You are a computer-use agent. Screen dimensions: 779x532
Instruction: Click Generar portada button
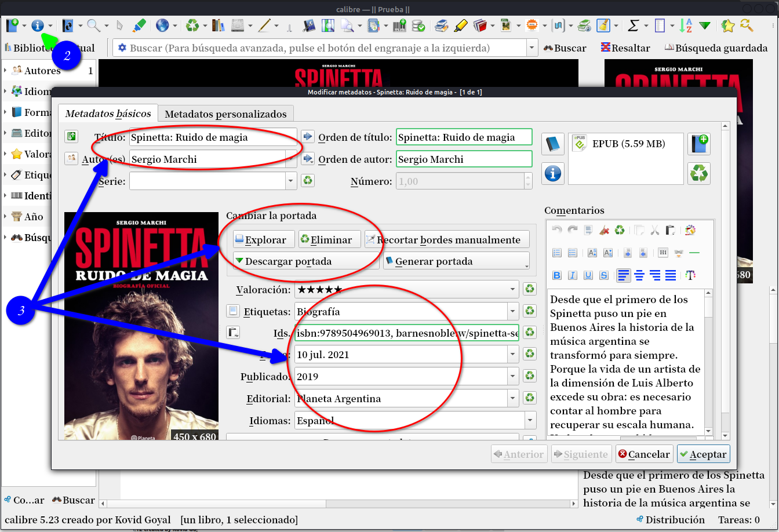[456, 261]
